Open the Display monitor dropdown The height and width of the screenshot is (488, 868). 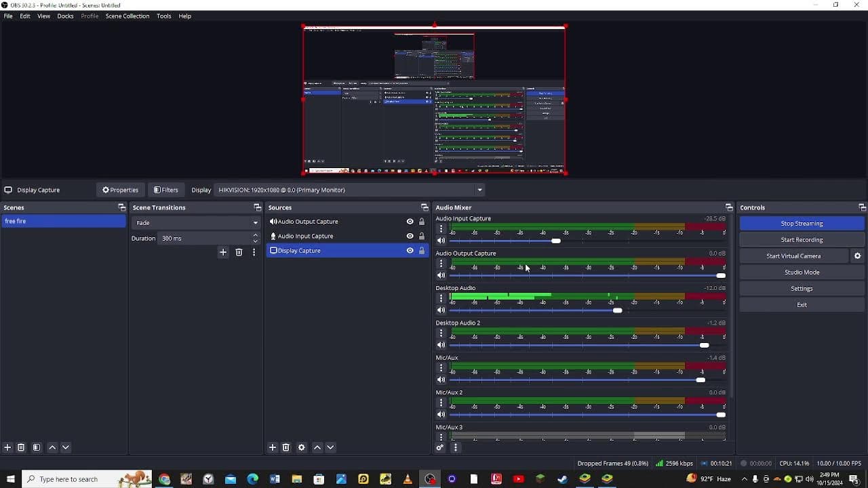coord(349,190)
